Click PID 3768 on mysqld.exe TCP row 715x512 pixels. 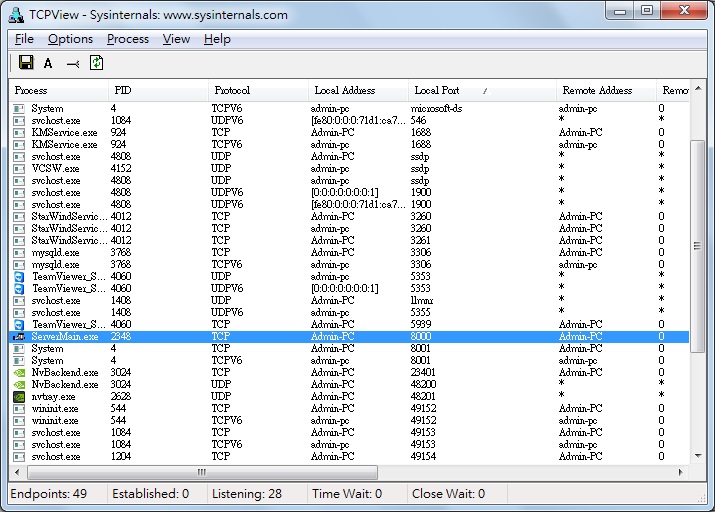pyautogui.click(x=121, y=253)
